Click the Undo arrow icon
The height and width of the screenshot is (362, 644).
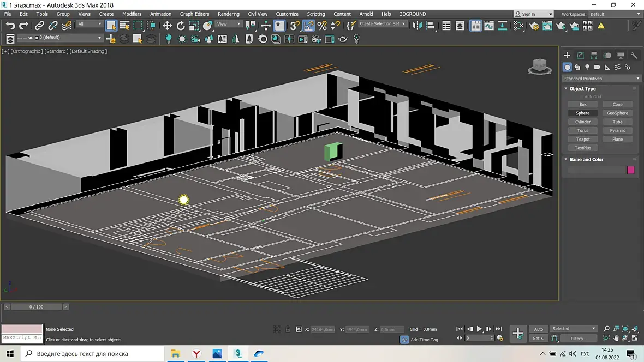[10, 26]
